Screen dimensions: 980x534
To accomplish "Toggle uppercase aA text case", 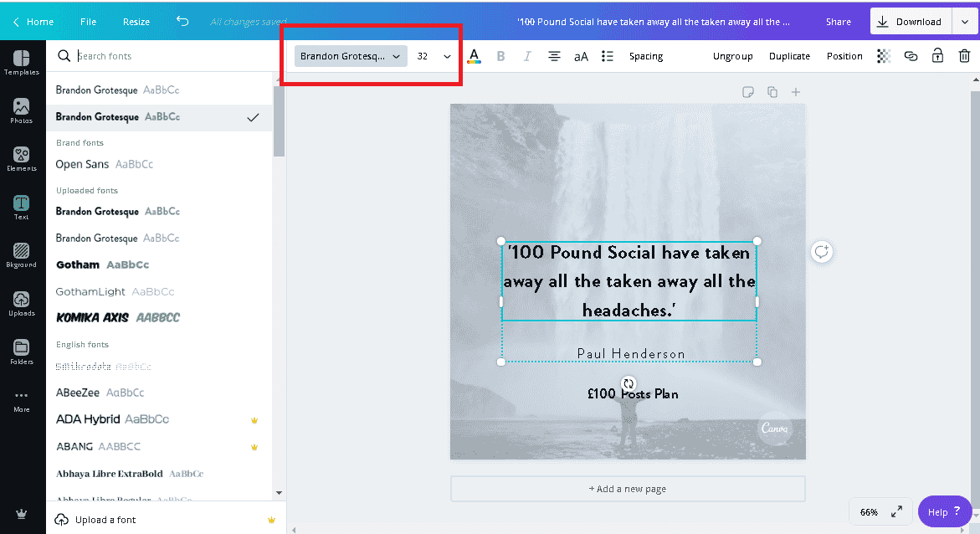I will click(581, 56).
